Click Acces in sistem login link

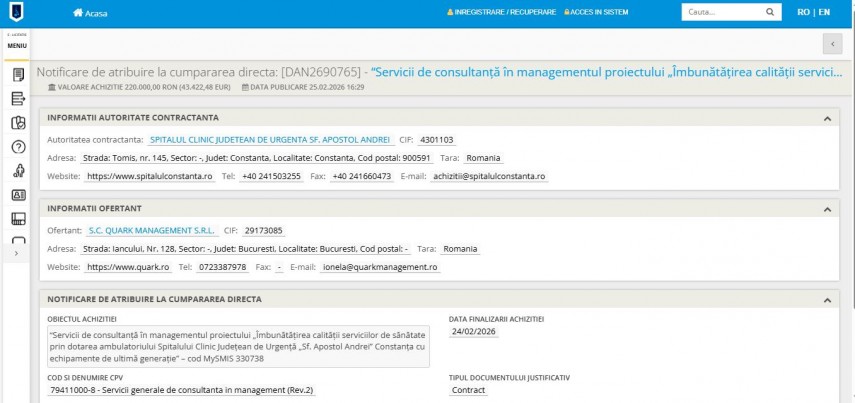597,13
